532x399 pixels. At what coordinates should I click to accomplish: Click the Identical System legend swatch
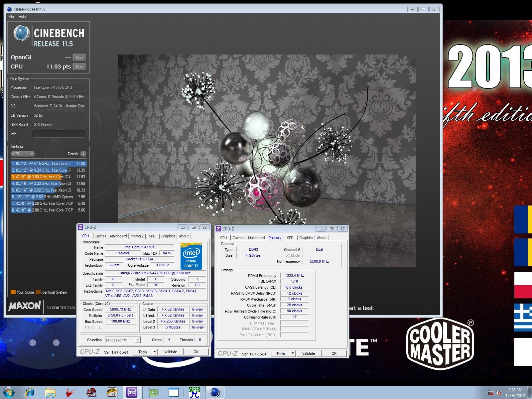(38, 292)
